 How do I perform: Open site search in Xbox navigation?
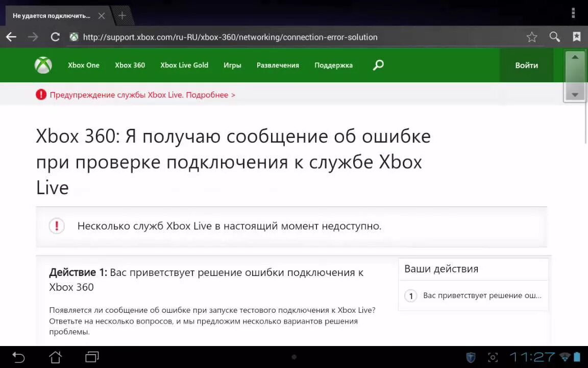pyautogui.click(x=378, y=65)
